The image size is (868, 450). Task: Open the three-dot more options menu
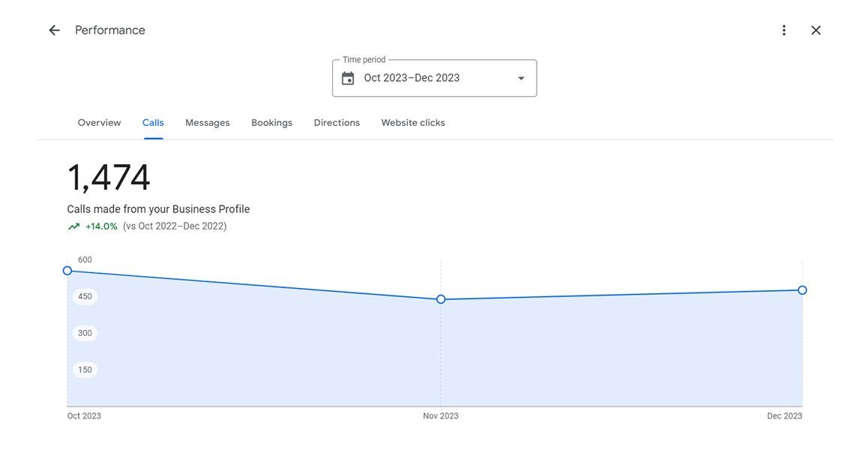coord(784,31)
